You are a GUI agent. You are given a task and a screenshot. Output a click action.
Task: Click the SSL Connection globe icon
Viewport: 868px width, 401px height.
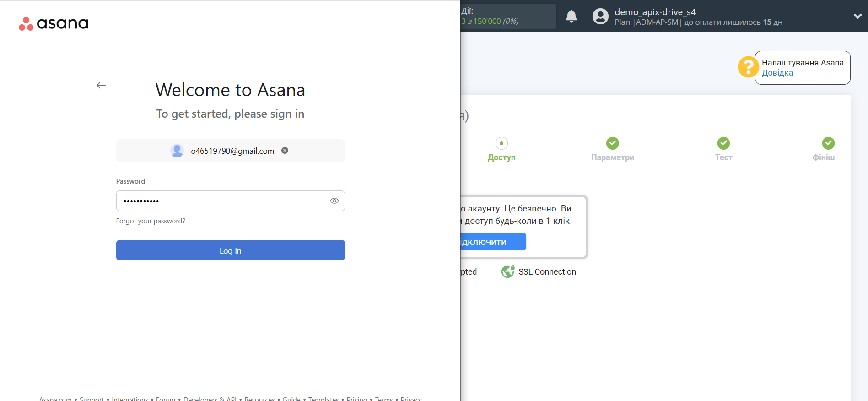(x=508, y=271)
